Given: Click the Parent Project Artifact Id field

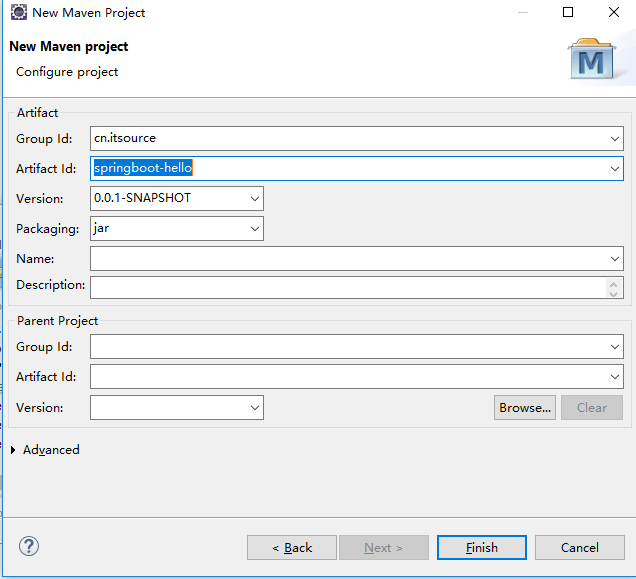Looking at the screenshot, I should [x=357, y=377].
